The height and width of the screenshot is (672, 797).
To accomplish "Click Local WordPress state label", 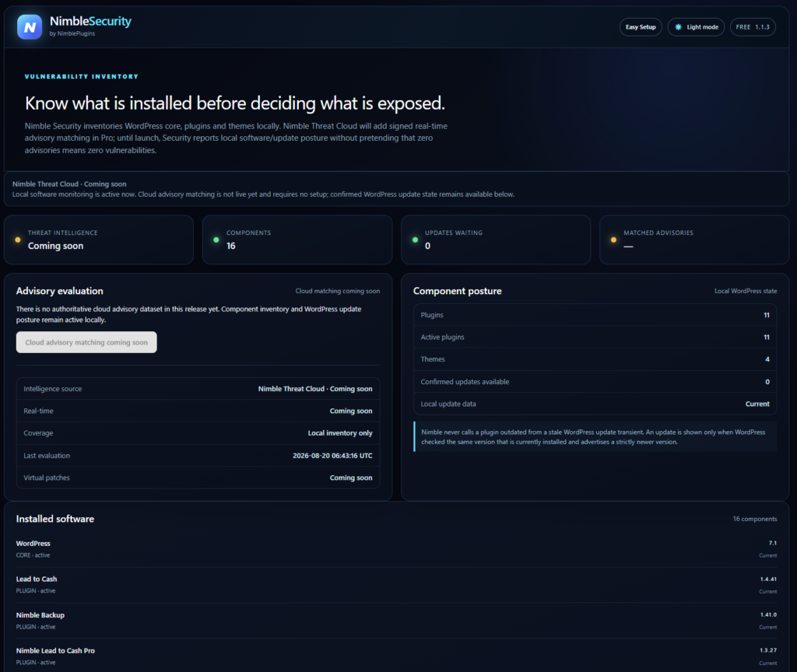I will pyautogui.click(x=746, y=291).
